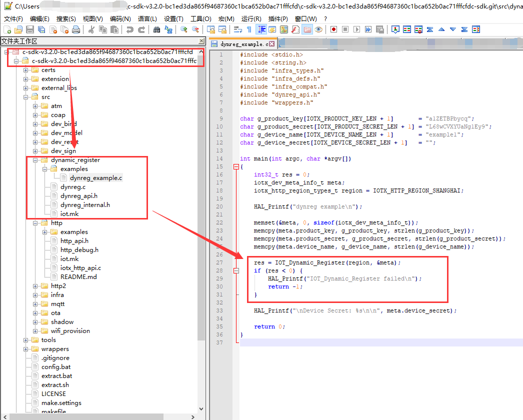Select the dynreg_example.c editor tab
Screen dimensions: 523x420
243,44
